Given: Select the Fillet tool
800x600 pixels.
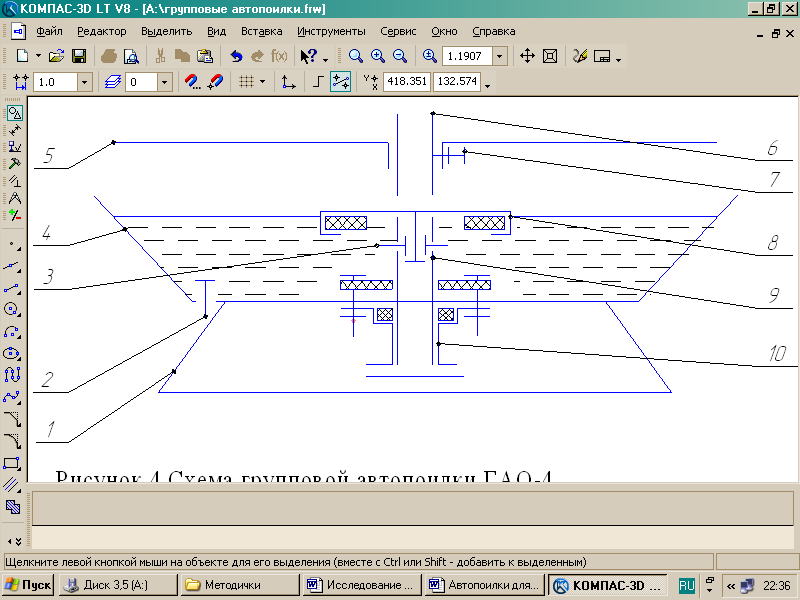Looking at the screenshot, I should coord(13,441).
